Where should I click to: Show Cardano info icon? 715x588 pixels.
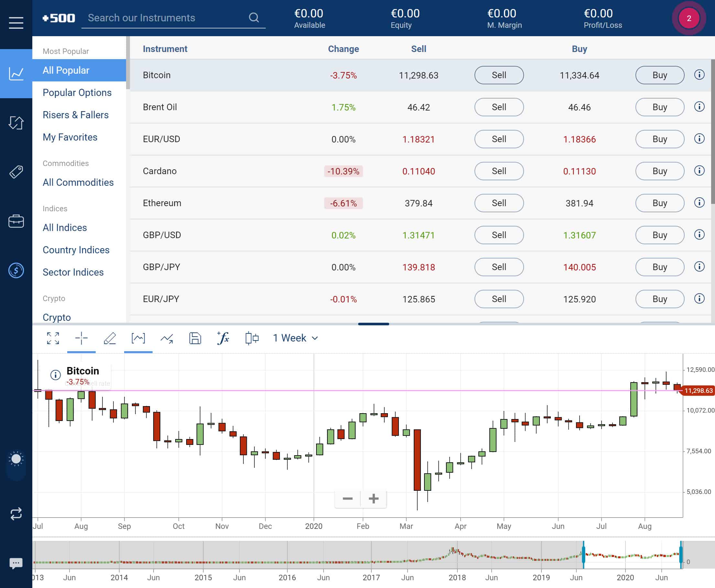[x=699, y=170]
